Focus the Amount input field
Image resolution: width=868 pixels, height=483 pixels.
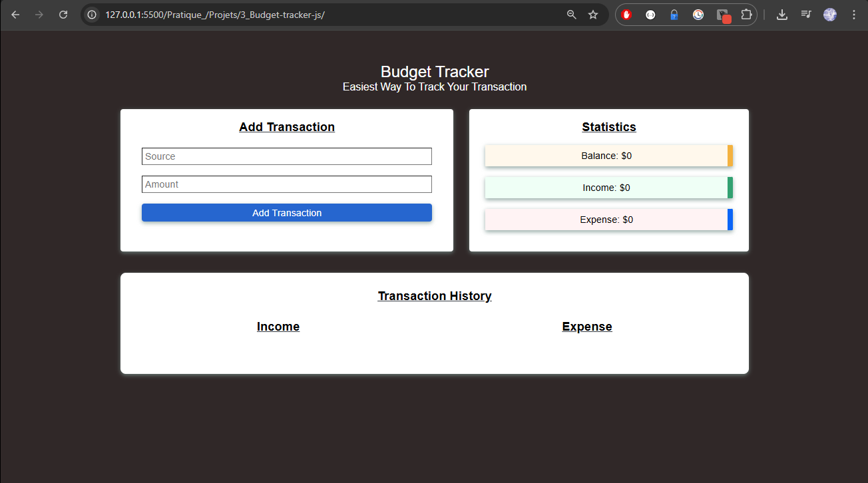(x=287, y=184)
